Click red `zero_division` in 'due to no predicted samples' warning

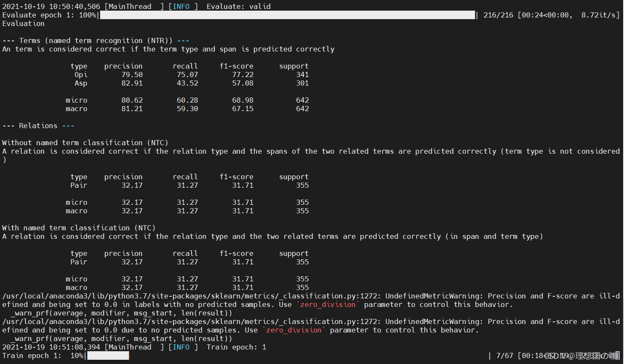click(294, 330)
